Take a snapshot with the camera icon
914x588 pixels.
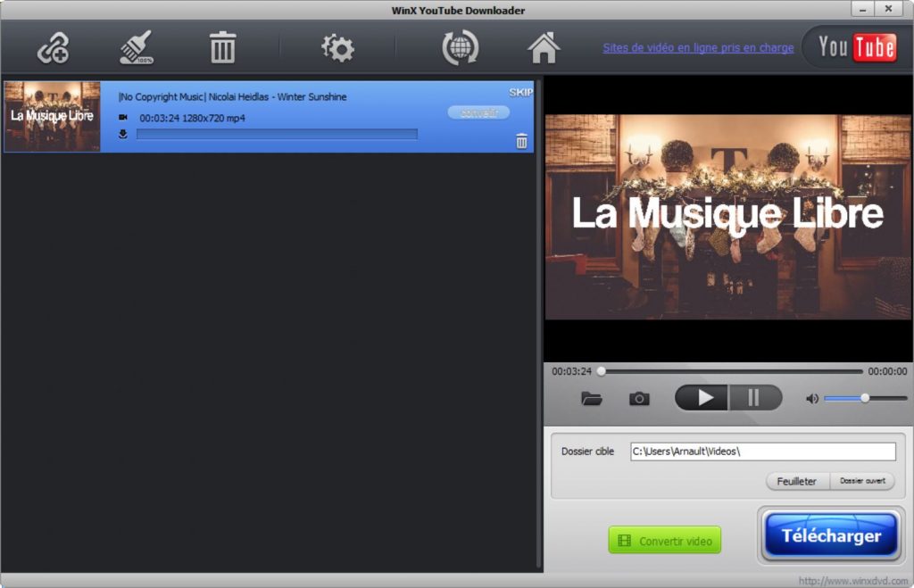coord(639,398)
